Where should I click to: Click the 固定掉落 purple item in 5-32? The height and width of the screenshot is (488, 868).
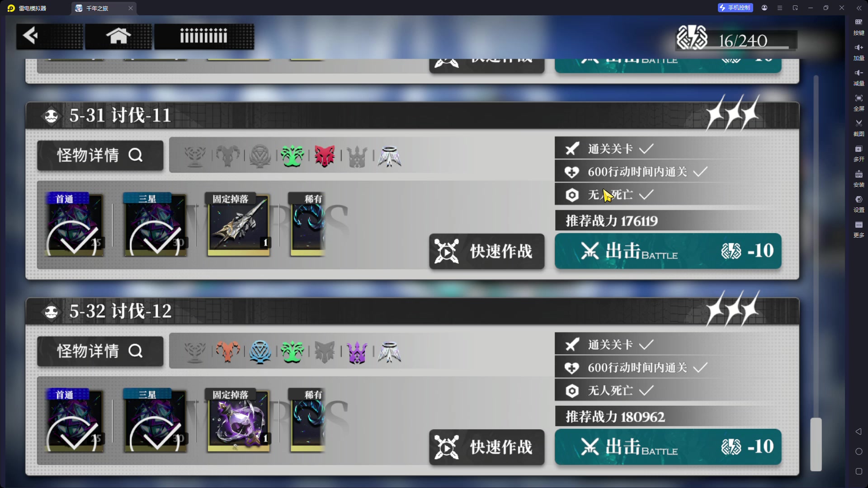(239, 421)
